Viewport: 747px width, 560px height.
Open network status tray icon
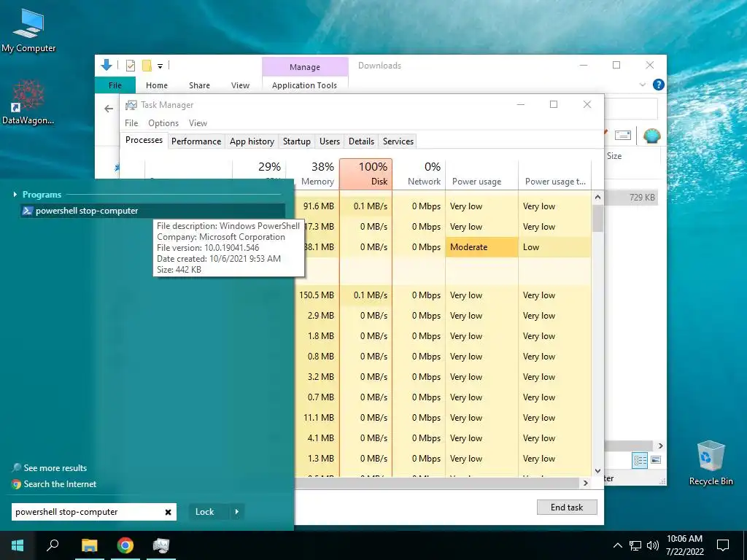pos(635,545)
